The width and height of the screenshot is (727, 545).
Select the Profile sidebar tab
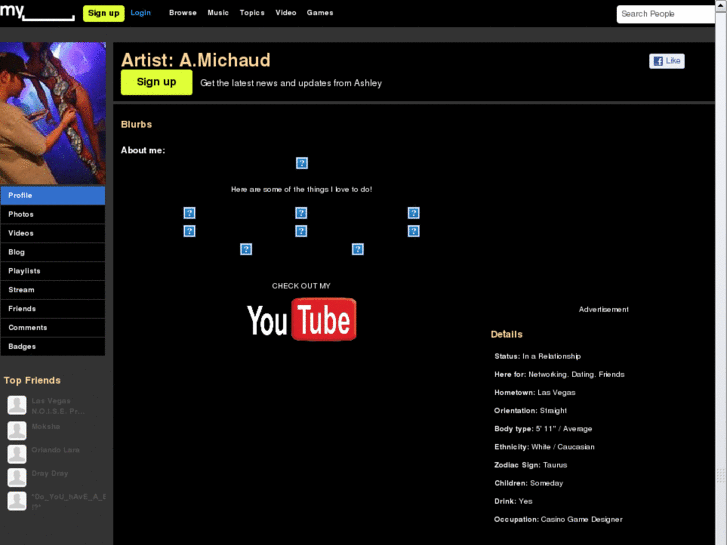click(x=52, y=195)
